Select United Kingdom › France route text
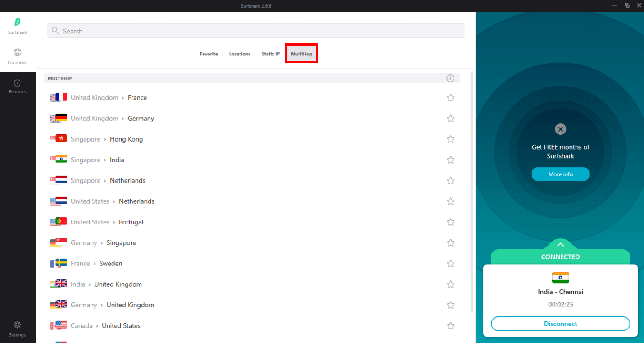This screenshot has height=343, width=644. (x=109, y=98)
